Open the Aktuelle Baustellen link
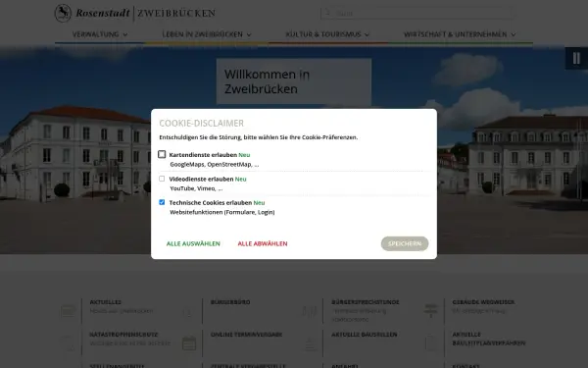Screen dimensions: 588x368 coord(365,335)
